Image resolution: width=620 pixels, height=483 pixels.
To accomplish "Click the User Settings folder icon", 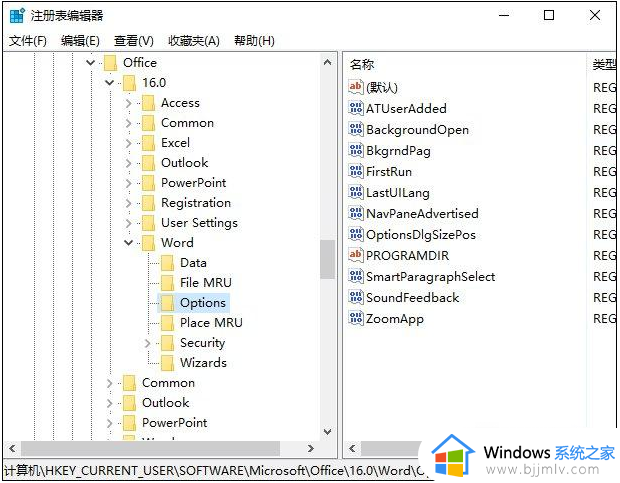I will click(148, 223).
